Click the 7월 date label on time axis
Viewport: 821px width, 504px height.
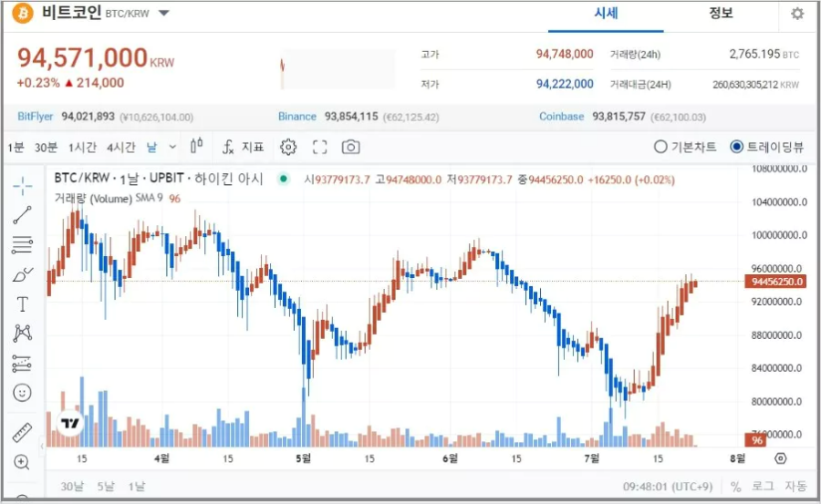click(x=592, y=459)
